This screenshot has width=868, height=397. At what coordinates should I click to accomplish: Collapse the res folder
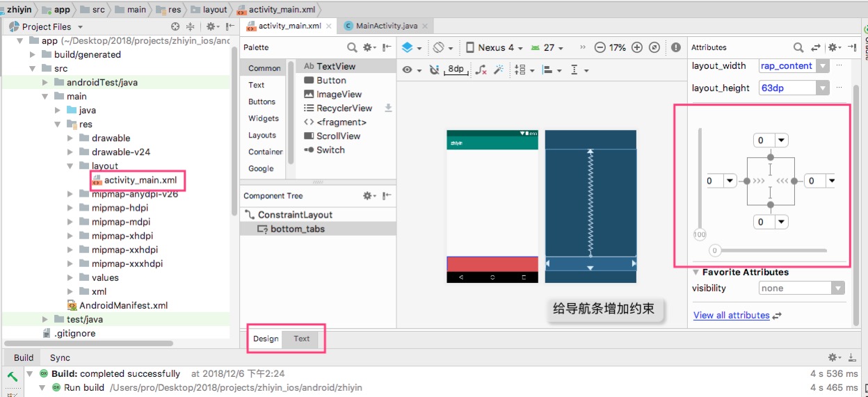click(58, 124)
